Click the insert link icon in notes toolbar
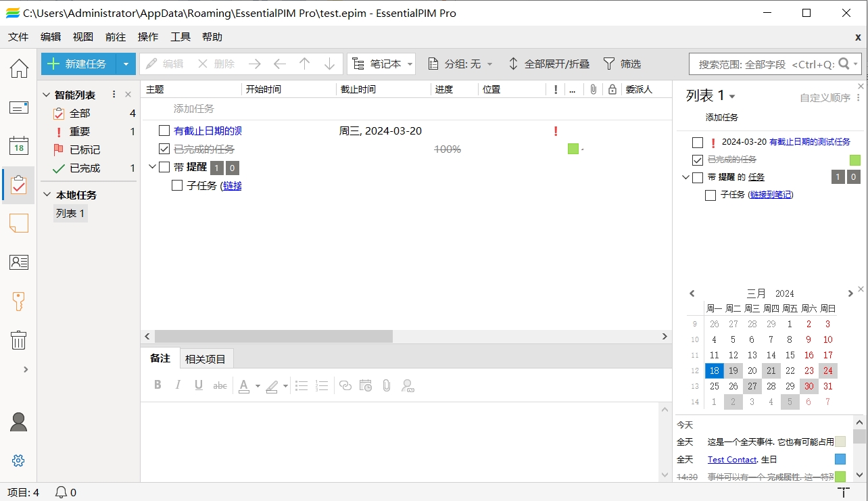This screenshot has height=501, width=868. point(345,385)
